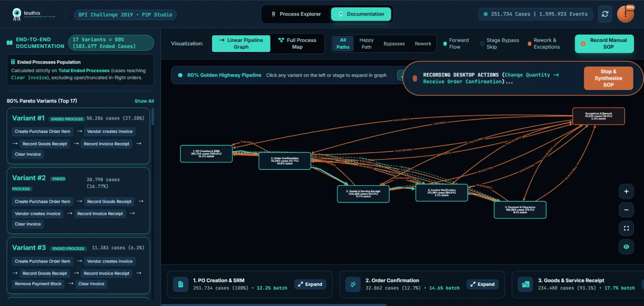Expand the Variant #1 card
Image resolution: width=644 pixels, height=306 pixels.
point(78,136)
